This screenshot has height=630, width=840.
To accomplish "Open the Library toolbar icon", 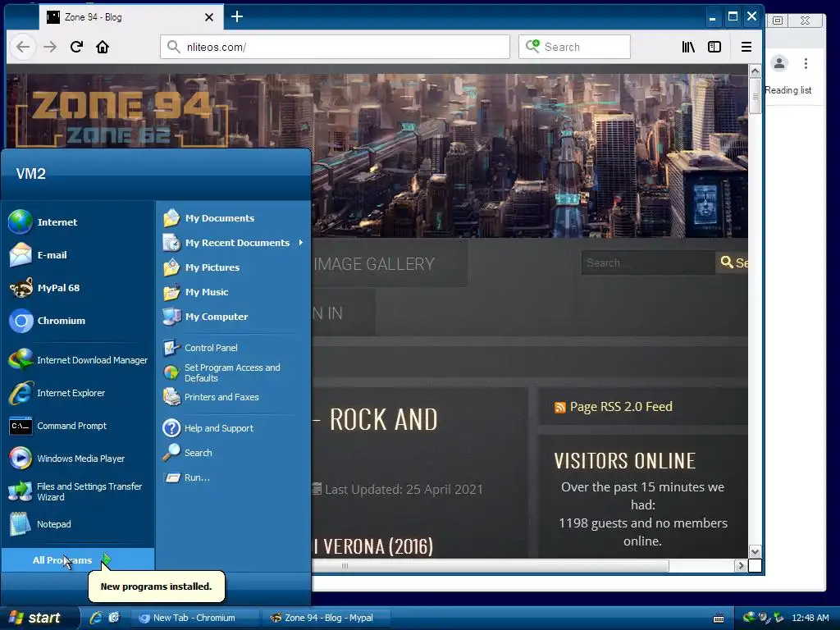I will [688, 47].
